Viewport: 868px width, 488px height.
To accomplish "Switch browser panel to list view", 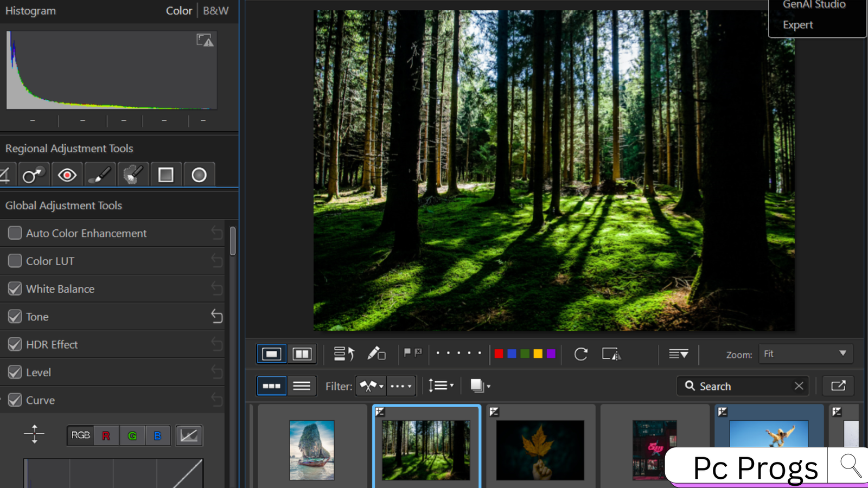I will coord(302,386).
